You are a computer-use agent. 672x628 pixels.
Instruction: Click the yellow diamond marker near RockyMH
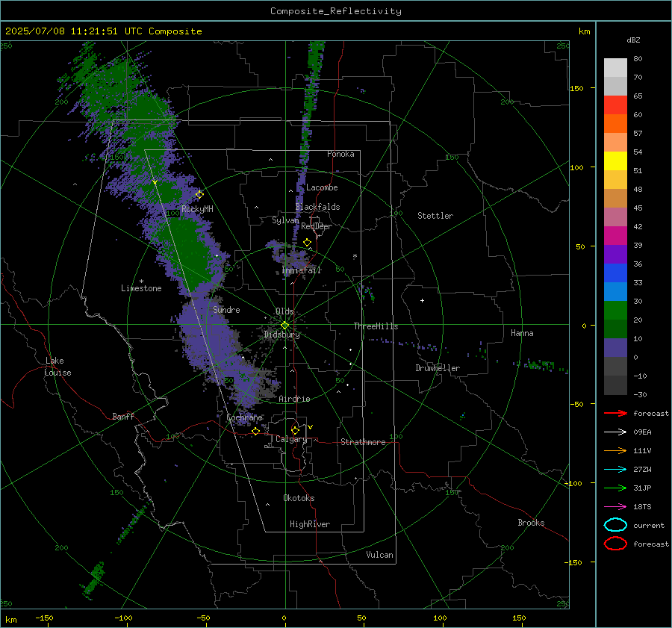coord(199,195)
